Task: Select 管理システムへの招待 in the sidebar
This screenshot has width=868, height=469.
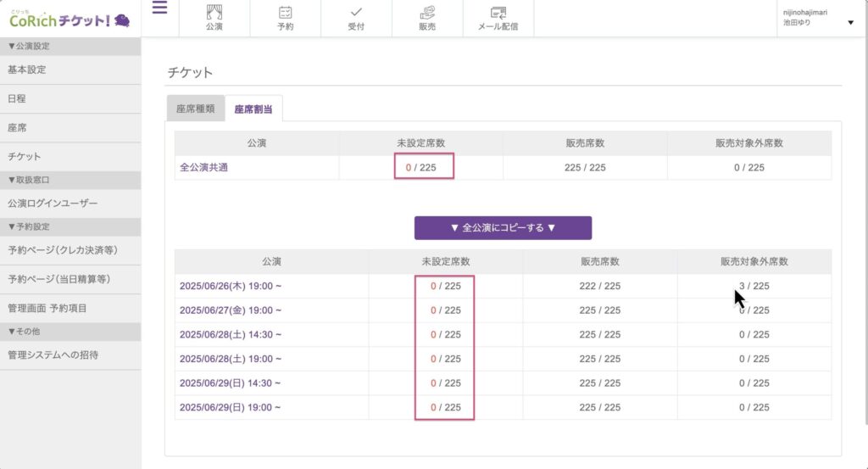Action: [x=53, y=355]
